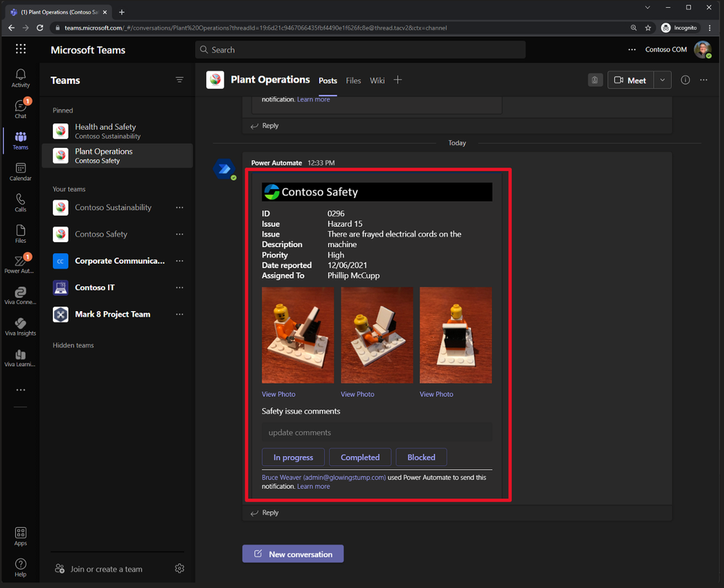The height and width of the screenshot is (588, 724).
Task: Open more options for Contoso IT team
Action: point(180,287)
